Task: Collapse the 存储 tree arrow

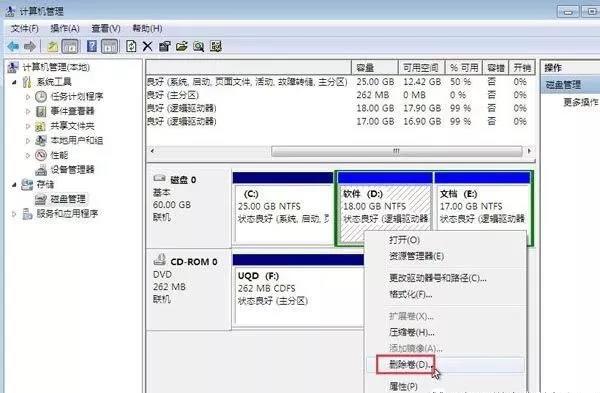Action: click(15, 185)
